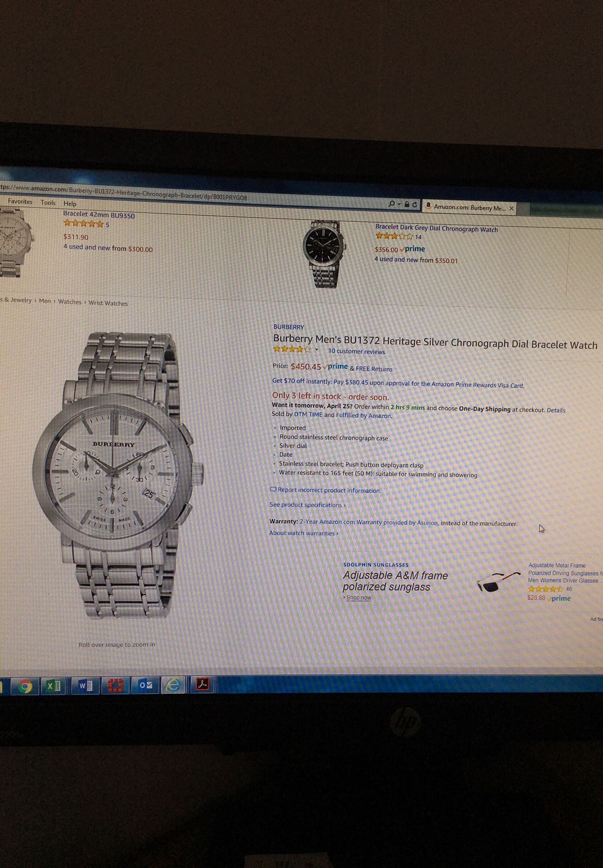Open the 10 customer reviews link
This screenshot has width=603, height=868.
click(x=356, y=351)
